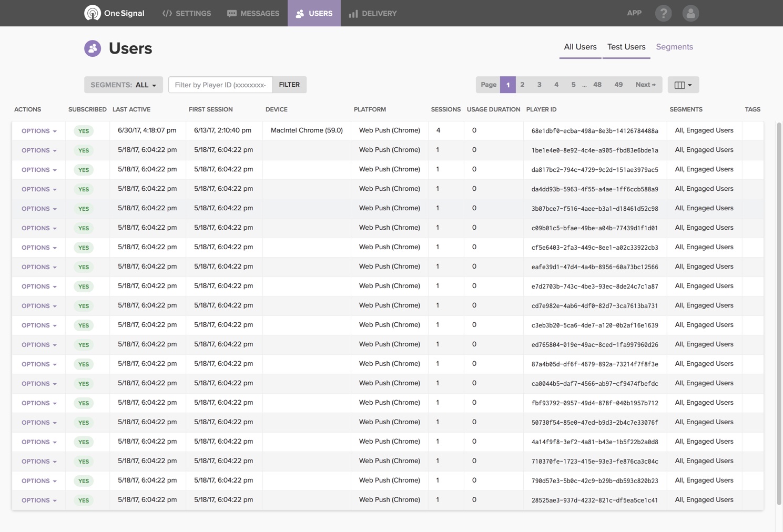Screen dimensions: 783x532
Task: Open Delivery in the top navigation
Action: [372, 13]
